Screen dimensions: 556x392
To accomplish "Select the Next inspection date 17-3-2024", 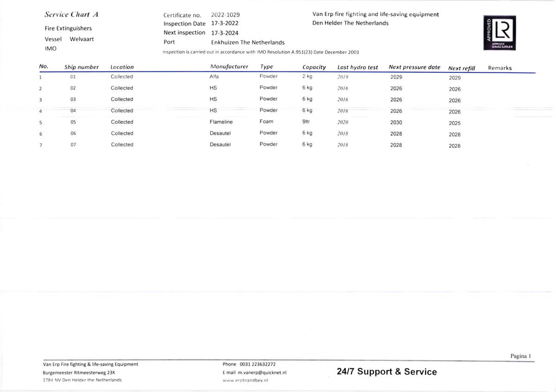I will [225, 33].
